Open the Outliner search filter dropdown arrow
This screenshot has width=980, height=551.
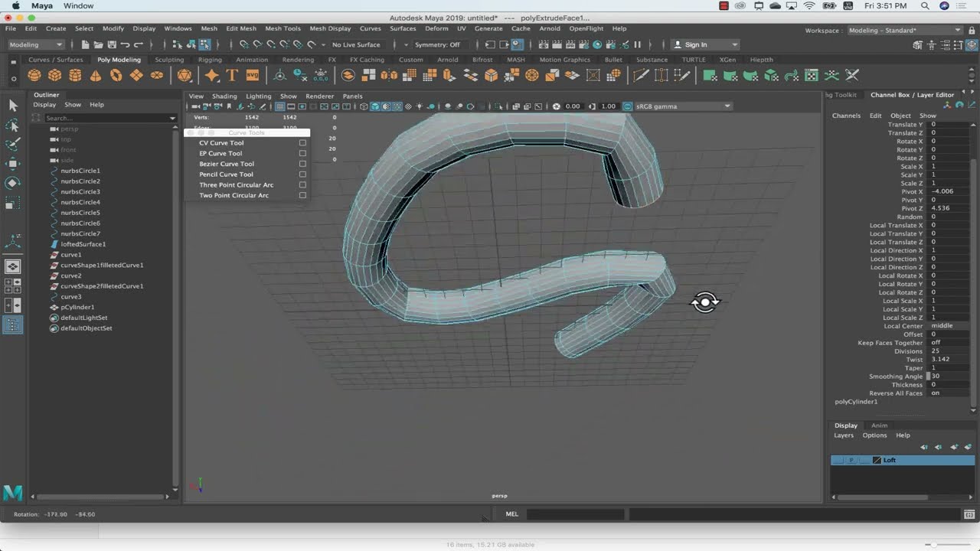point(172,118)
